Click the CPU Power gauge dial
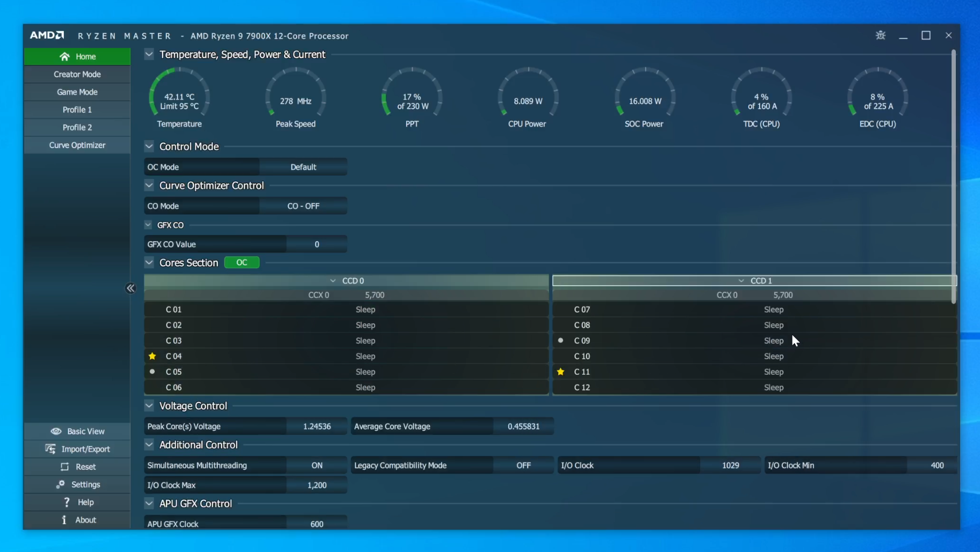980x552 pixels. [x=528, y=92]
